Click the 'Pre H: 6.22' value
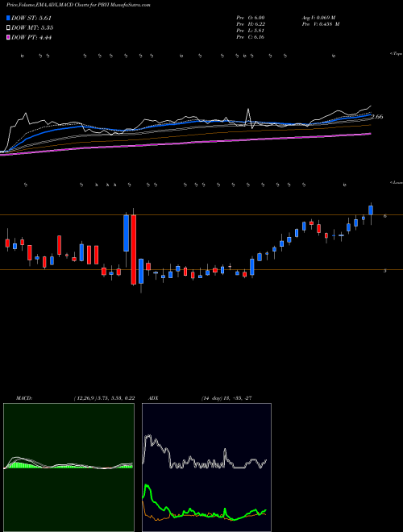Image resolution: width=403 pixels, height=532 pixels. coord(251,24)
